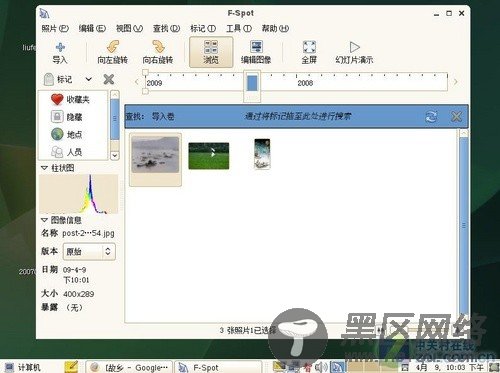Open the 工具 menu
The image size is (500, 373).
(239, 29)
